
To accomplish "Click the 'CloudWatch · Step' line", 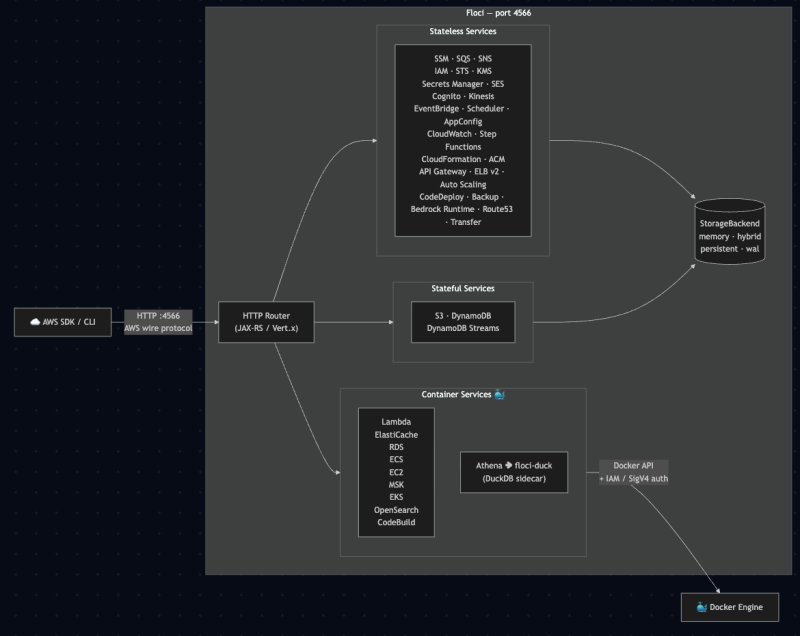I will pyautogui.click(x=462, y=134).
